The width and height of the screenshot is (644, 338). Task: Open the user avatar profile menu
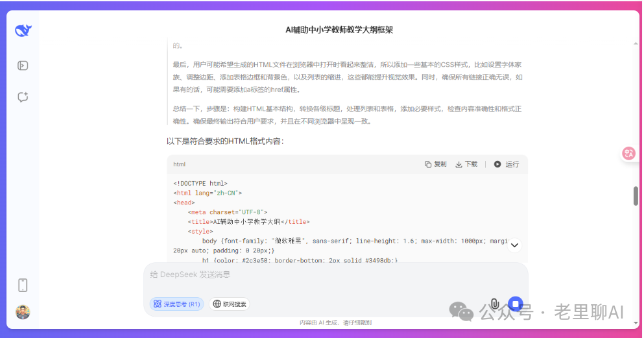[x=23, y=312]
